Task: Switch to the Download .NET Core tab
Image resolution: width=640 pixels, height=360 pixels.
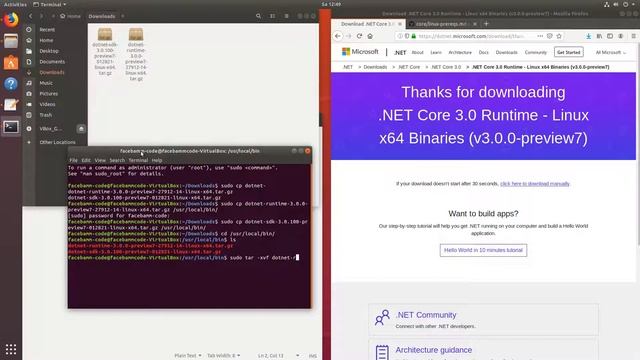Action: pos(367,24)
